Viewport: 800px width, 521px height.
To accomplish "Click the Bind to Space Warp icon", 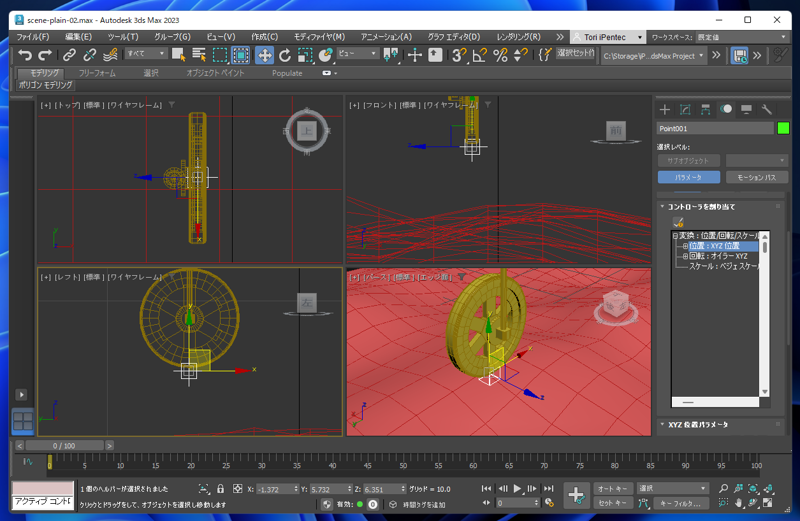I will [110, 55].
